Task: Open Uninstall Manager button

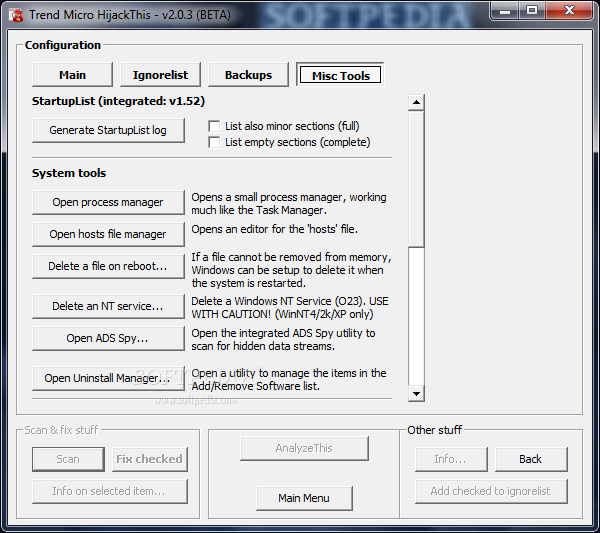Action: coord(108,378)
